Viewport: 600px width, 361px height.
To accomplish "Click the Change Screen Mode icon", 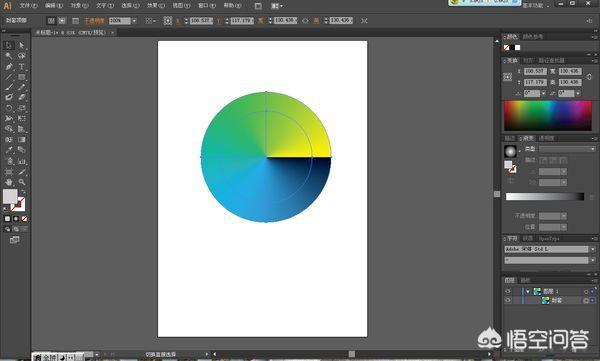I will [x=15, y=240].
